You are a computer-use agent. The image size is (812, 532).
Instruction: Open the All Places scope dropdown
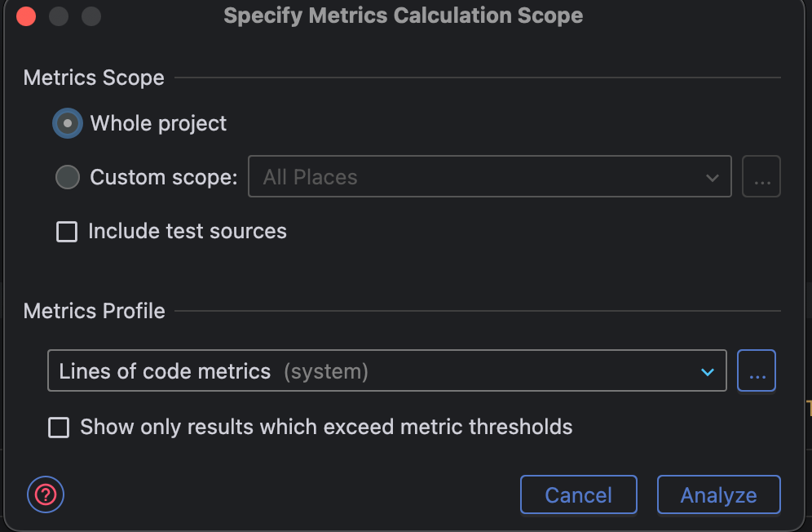(x=489, y=176)
